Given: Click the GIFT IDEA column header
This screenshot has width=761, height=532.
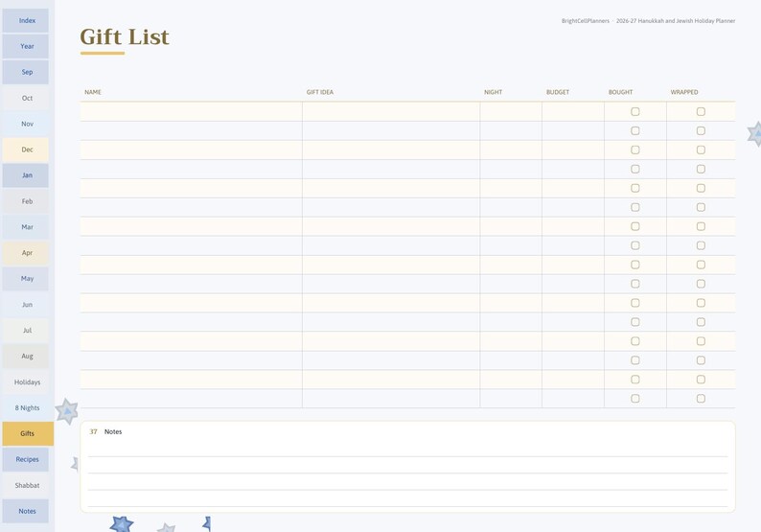Looking at the screenshot, I should (x=320, y=92).
